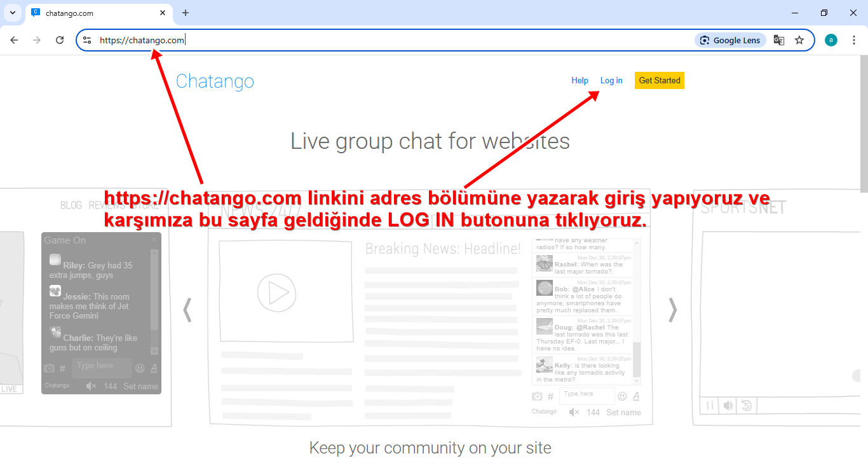Image resolution: width=868 pixels, height=463 pixels.
Task: Click camera icon under news chat
Action: (x=538, y=396)
